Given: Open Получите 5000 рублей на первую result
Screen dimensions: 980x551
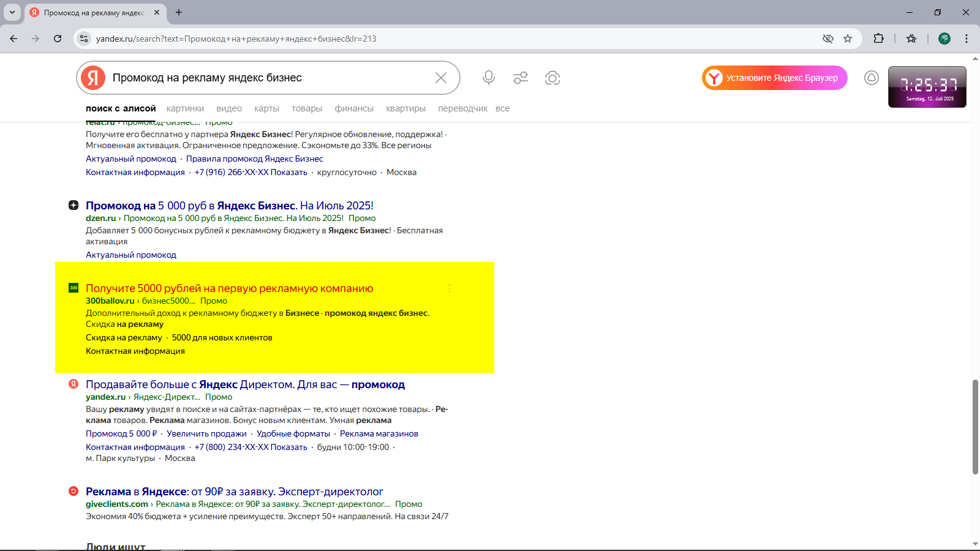Looking at the screenshot, I should 229,288.
